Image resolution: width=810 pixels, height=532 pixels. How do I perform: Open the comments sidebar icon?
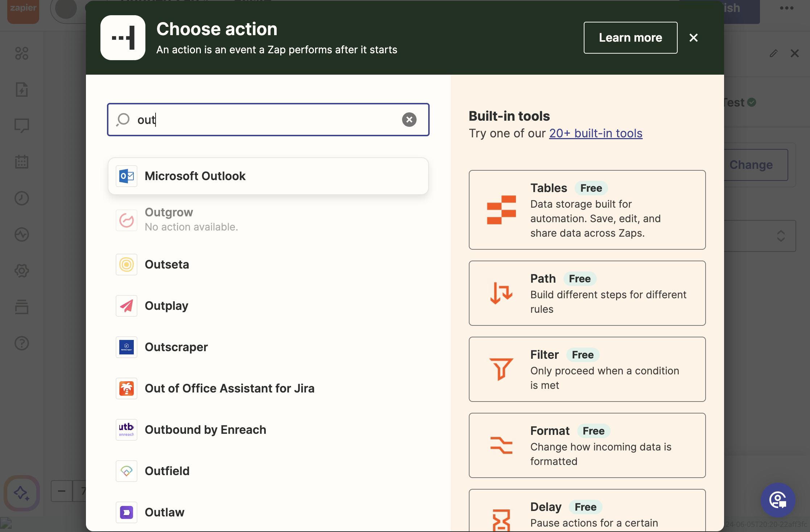coord(22,126)
